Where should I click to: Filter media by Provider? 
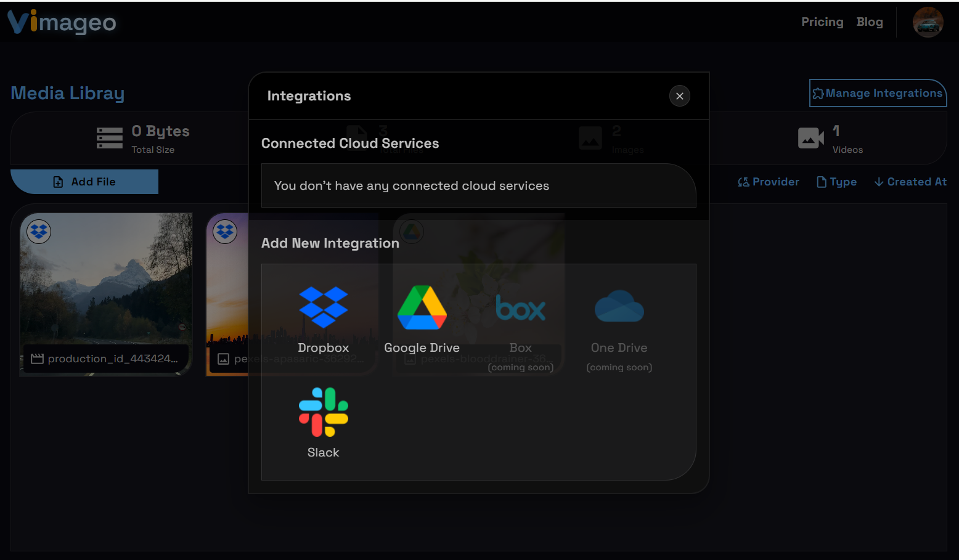click(x=769, y=182)
